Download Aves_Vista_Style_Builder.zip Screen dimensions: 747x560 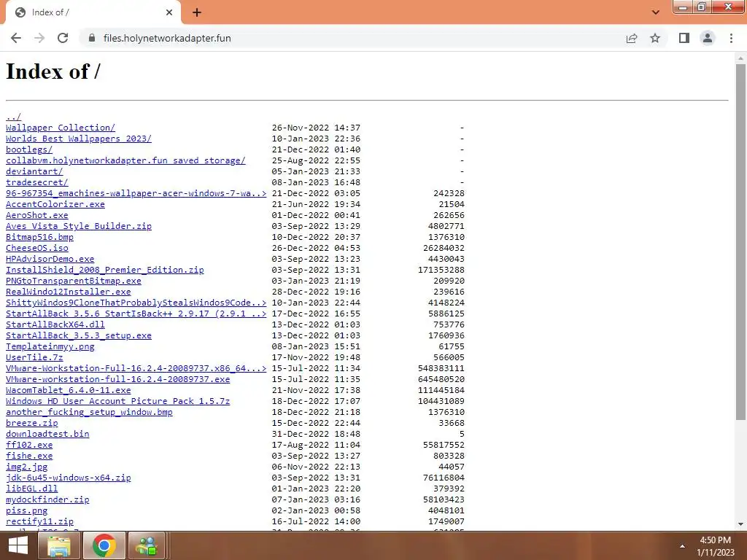79,226
